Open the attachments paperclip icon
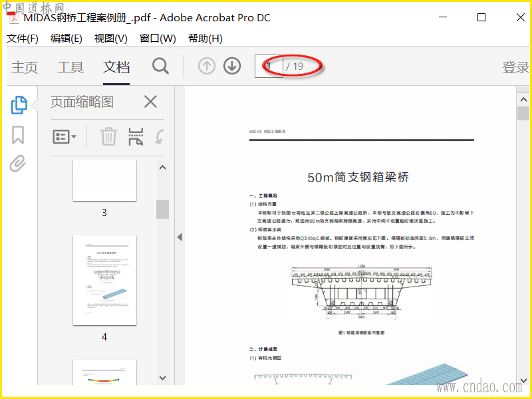Image resolution: width=532 pixels, height=399 pixels. click(18, 164)
